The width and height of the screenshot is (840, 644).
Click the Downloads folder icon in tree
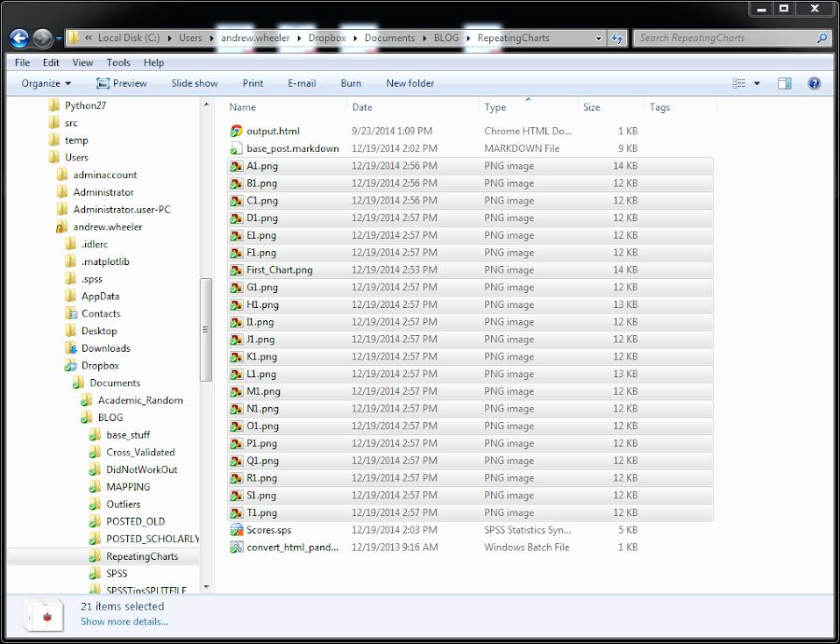click(71, 348)
